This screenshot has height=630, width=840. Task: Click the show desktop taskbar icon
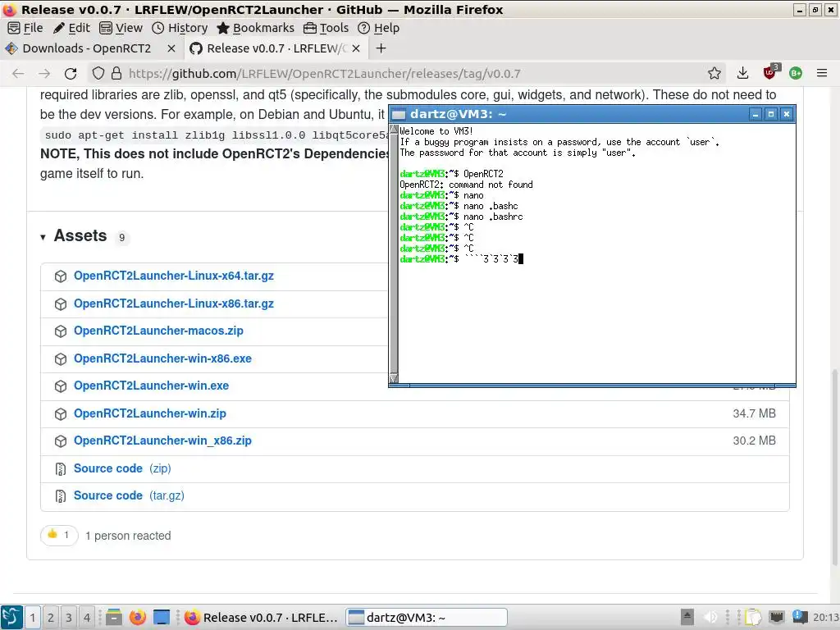click(x=162, y=618)
